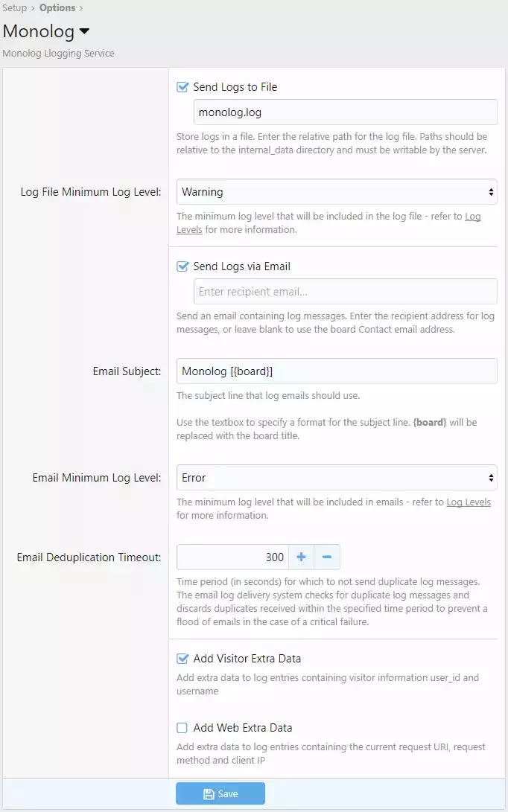Click the Monolog Llogging Service subtitle
The height and width of the screenshot is (812, 508).
(x=58, y=54)
